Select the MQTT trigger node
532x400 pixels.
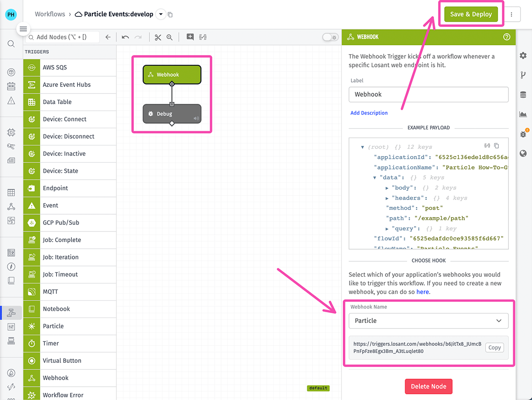pos(70,292)
